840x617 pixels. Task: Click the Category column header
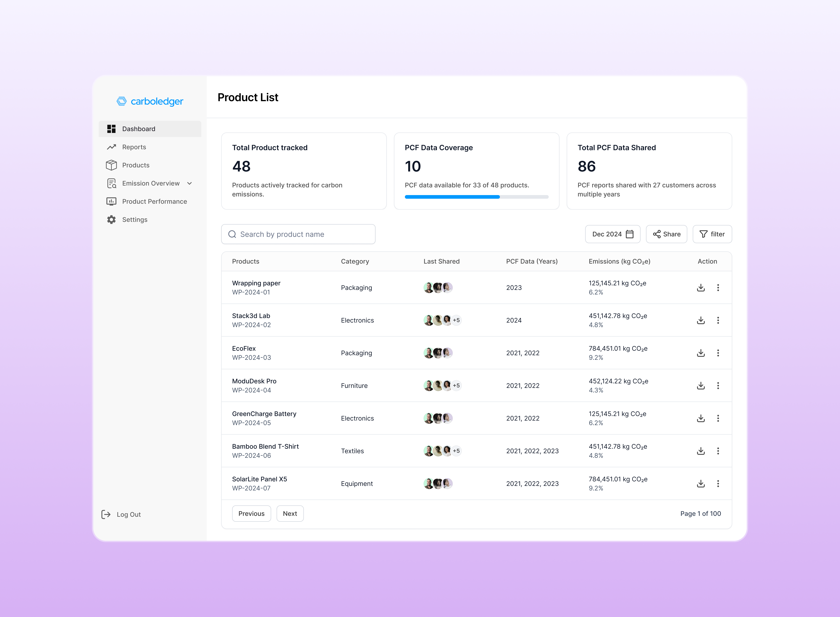click(x=355, y=261)
